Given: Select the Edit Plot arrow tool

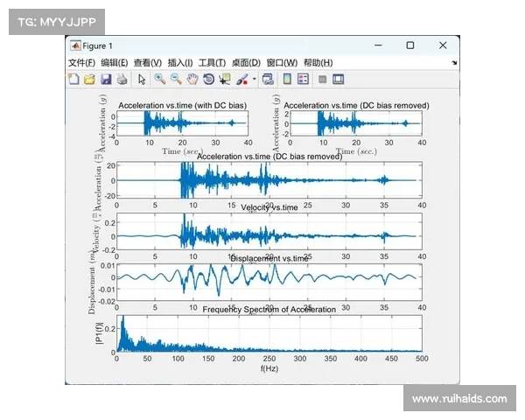Looking at the screenshot, I should click(x=142, y=79).
